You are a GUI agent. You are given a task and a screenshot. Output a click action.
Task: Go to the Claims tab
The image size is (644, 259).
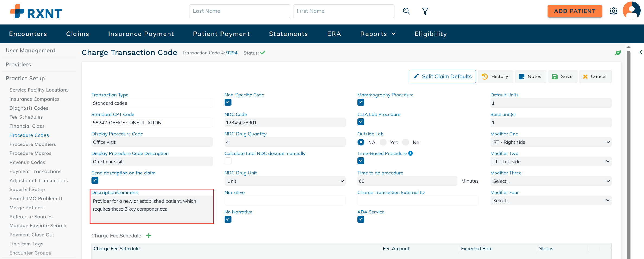point(78,34)
